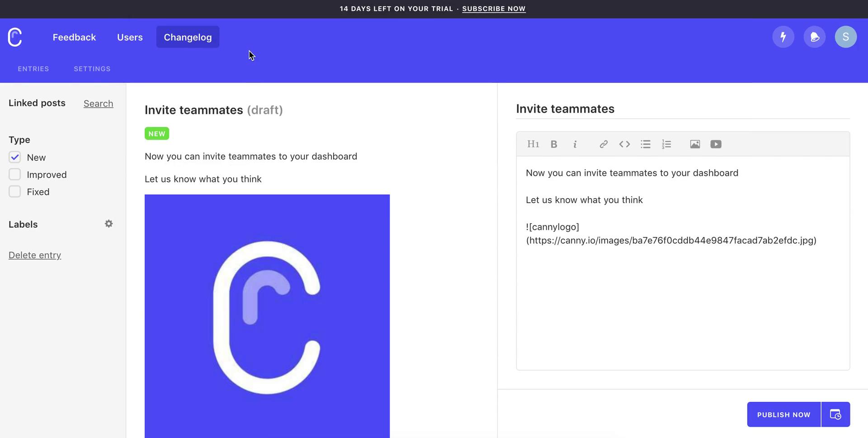Toggle bold text formatting
The height and width of the screenshot is (438, 868).
pos(554,144)
